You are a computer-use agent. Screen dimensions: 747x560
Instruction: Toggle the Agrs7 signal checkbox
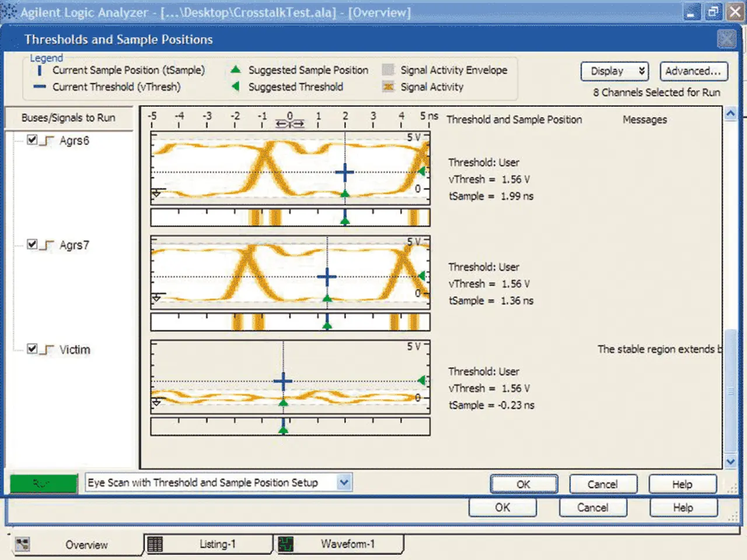click(x=32, y=244)
